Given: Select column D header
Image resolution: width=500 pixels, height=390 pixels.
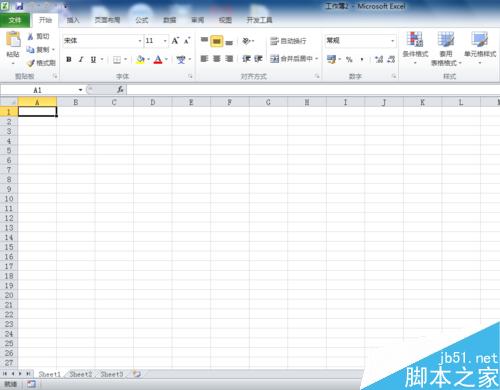Looking at the screenshot, I should coord(153,102).
